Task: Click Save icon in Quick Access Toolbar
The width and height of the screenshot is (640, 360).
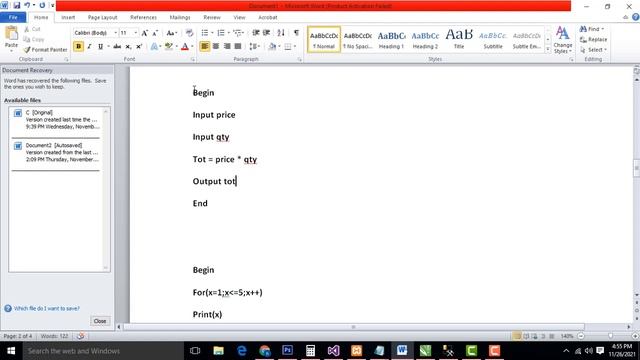Action: [x=17, y=5]
